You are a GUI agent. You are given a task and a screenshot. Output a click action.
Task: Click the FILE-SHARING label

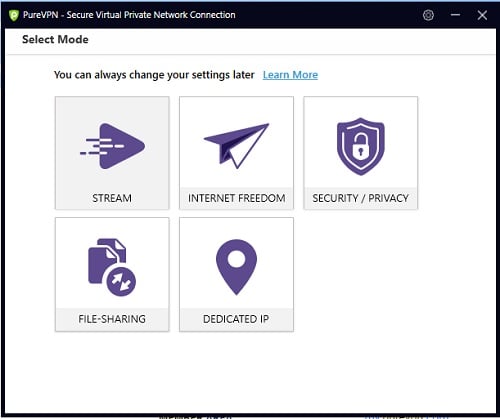(112, 319)
